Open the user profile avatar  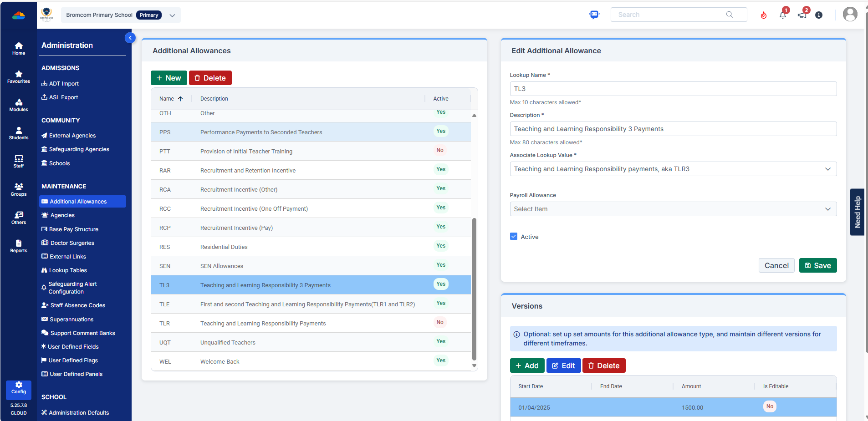(x=850, y=15)
